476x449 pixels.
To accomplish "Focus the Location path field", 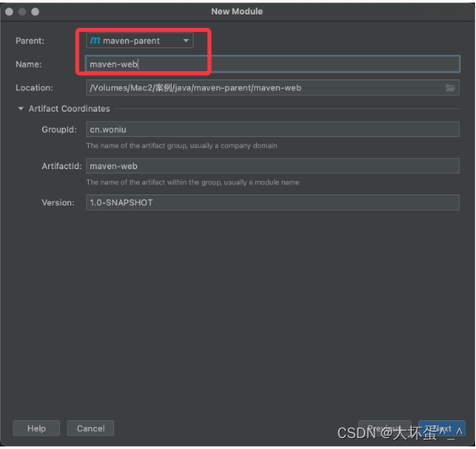I will pyautogui.click(x=273, y=88).
